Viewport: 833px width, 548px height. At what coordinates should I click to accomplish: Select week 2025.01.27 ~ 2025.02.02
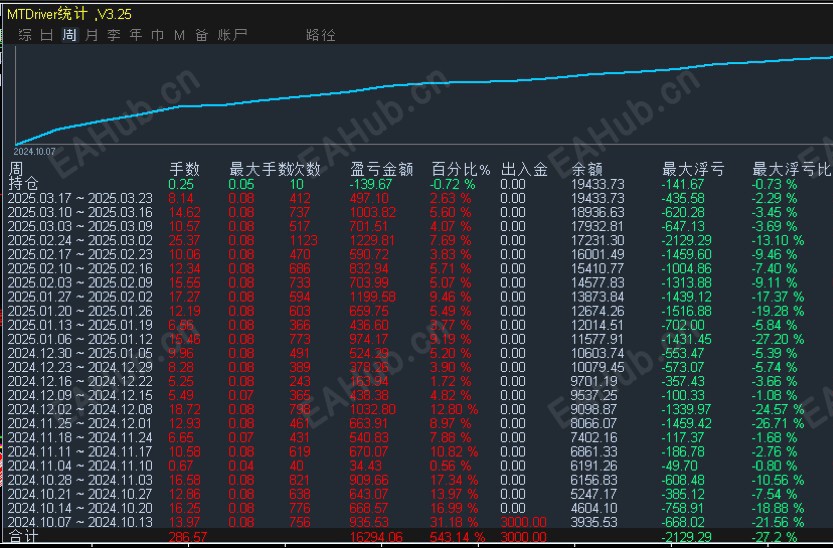80,297
